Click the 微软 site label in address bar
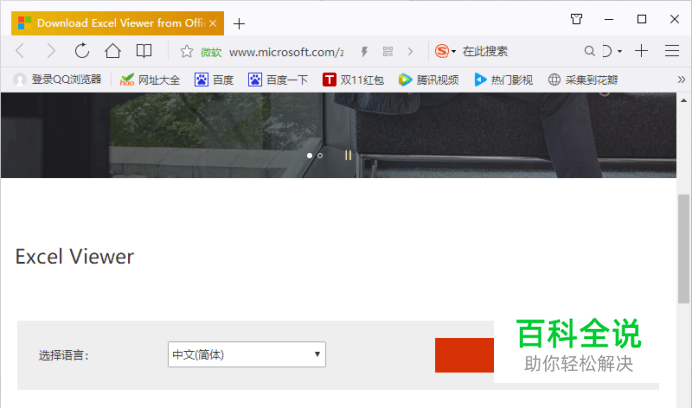Screen dimensions: 692x408 click(211, 52)
